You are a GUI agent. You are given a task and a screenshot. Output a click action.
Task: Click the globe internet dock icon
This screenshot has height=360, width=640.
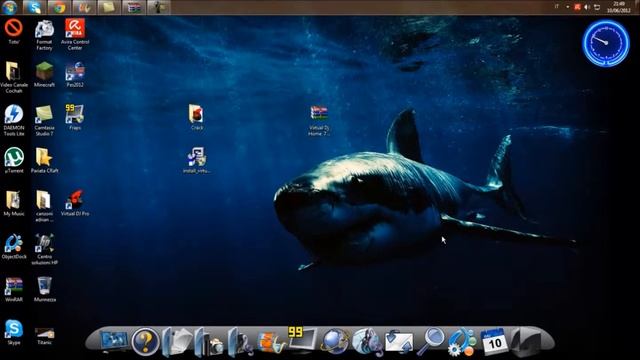335,341
